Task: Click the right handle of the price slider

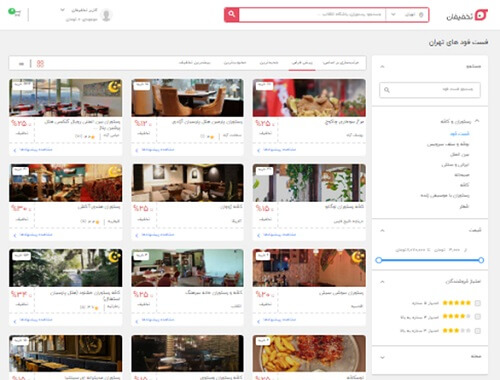Action: [481, 260]
